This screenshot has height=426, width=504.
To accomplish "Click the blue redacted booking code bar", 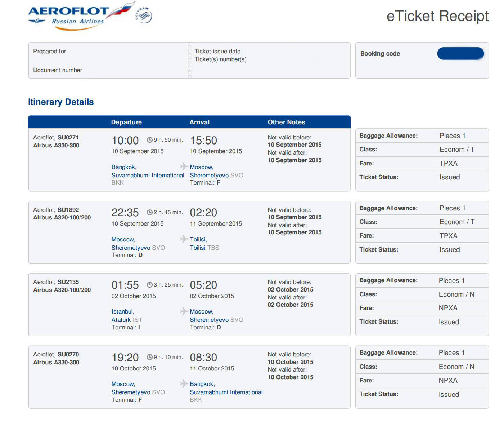I will click(x=460, y=53).
